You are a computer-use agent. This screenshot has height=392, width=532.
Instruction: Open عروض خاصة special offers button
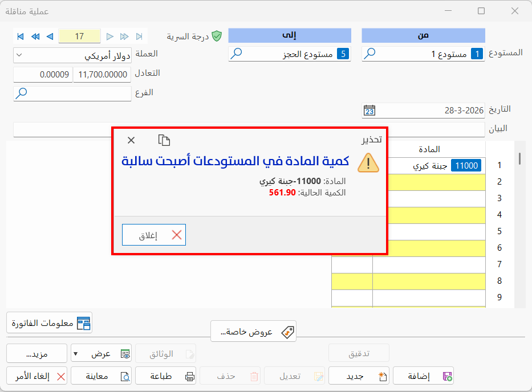point(253,331)
